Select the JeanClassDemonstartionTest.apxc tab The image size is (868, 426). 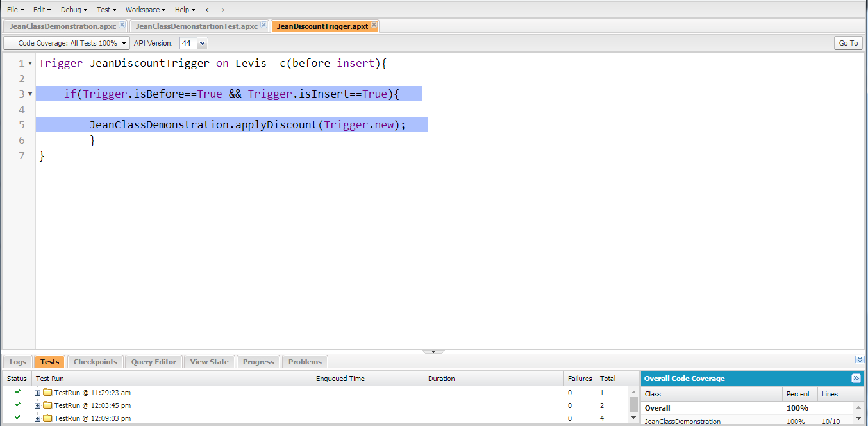(196, 26)
